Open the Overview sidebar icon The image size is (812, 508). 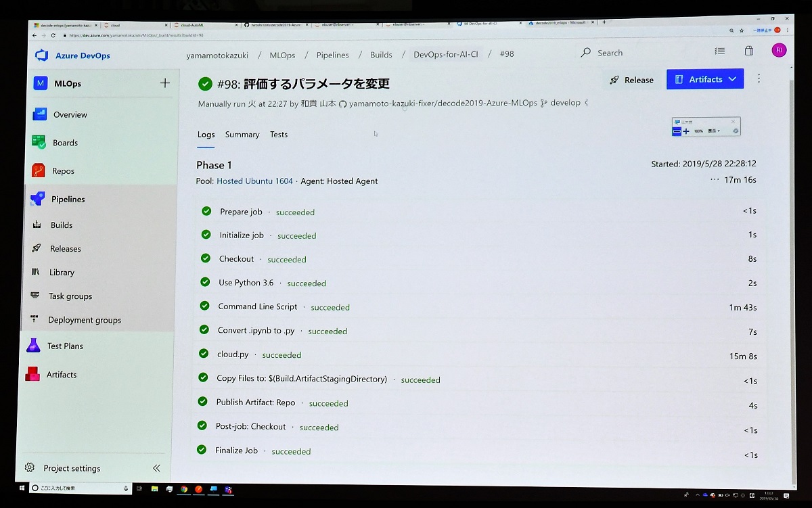tap(40, 114)
